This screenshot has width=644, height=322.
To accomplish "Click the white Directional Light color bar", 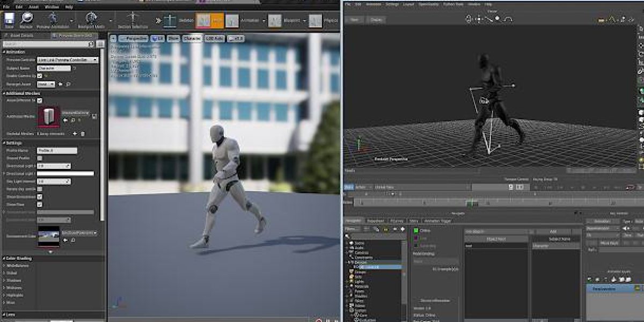I will pyautogui.click(x=65, y=174).
